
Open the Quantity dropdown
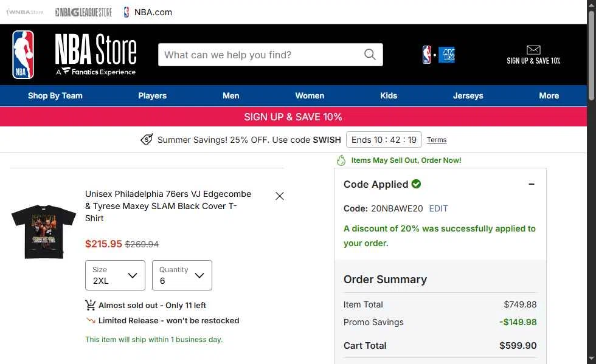(x=182, y=275)
